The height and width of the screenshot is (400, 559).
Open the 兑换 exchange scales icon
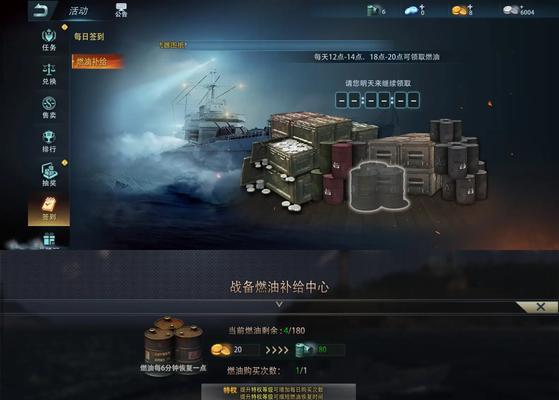click(x=49, y=74)
